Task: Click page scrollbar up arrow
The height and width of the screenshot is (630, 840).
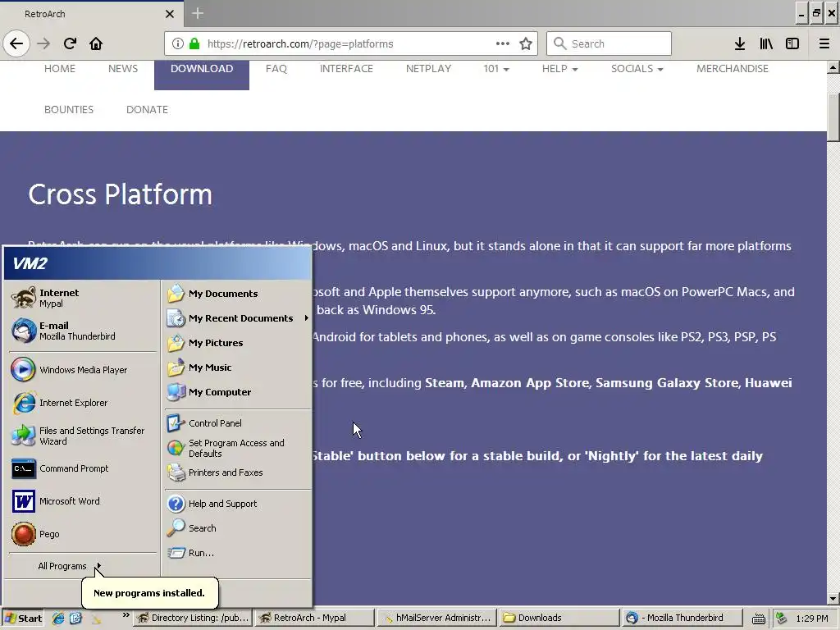Action: 833,68
